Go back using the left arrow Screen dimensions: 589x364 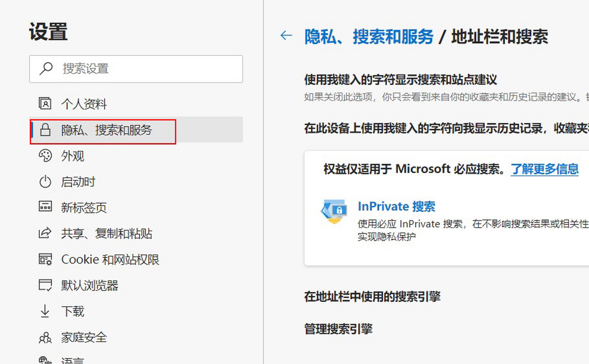(x=286, y=35)
